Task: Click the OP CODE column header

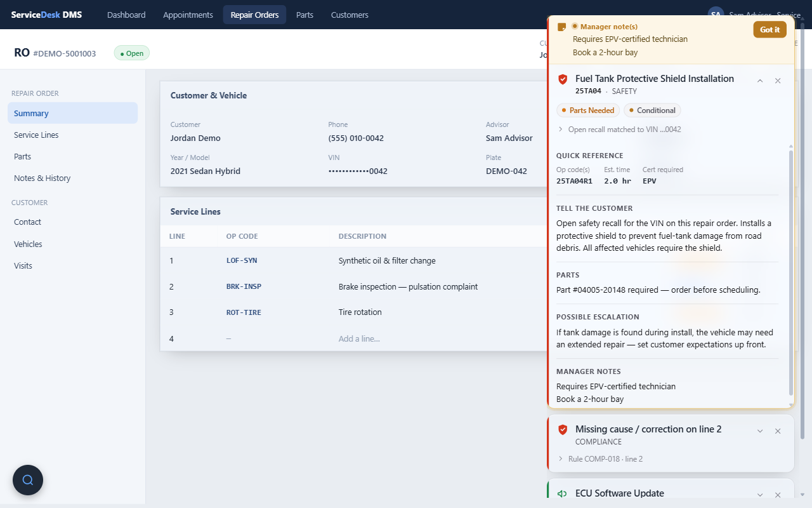Action: pos(242,236)
